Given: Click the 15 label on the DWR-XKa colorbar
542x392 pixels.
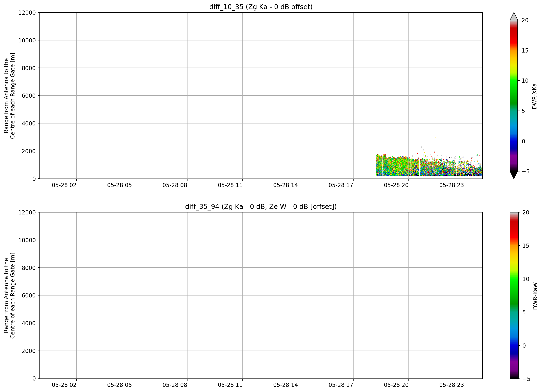Looking at the screenshot, I should coord(525,51).
